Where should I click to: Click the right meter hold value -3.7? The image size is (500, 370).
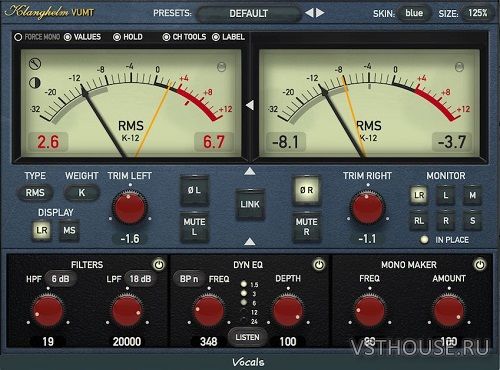[x=452, y=142]
